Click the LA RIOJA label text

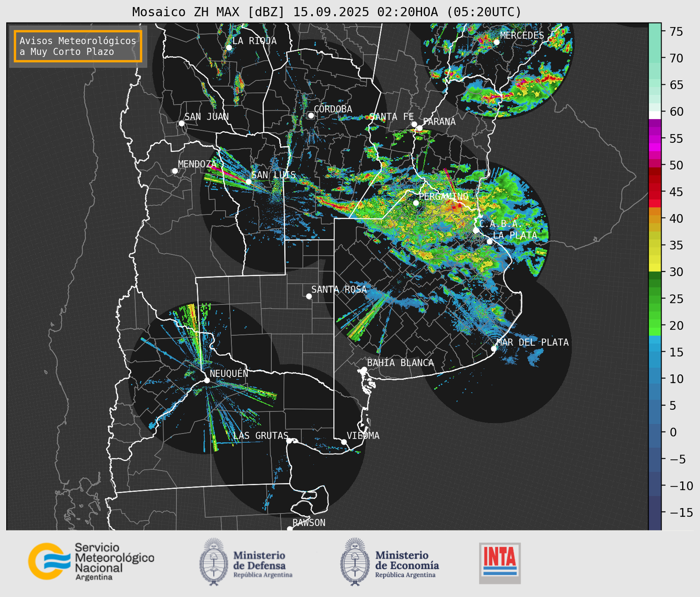pos(254,41)
